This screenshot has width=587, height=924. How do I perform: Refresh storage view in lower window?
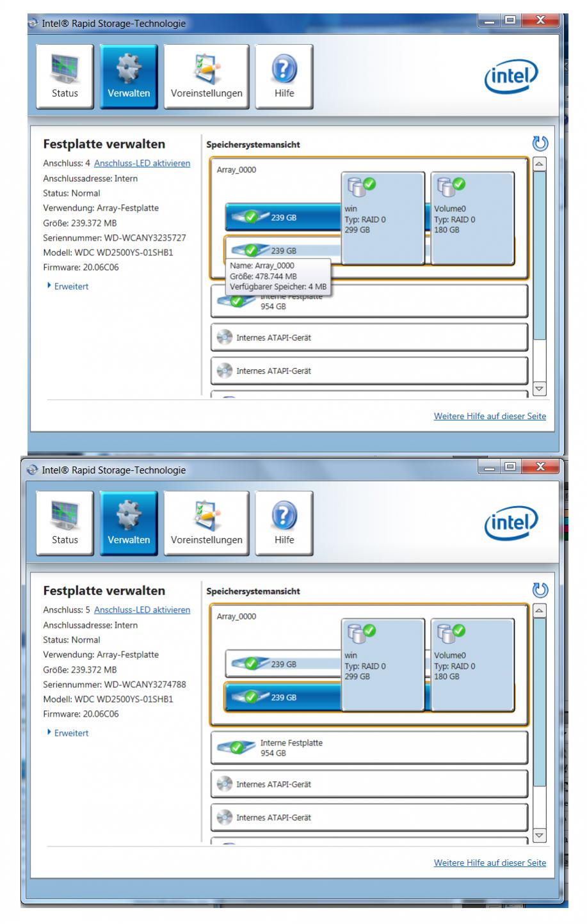point(540,591)
